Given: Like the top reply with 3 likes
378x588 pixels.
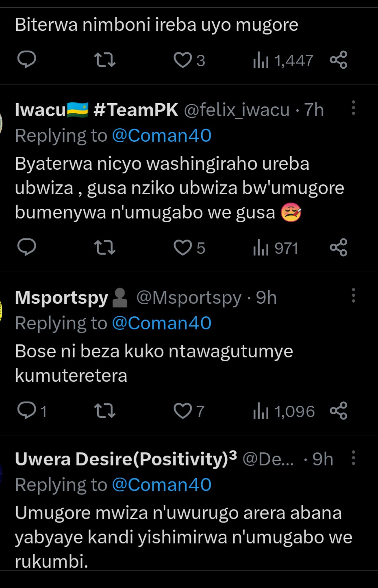Looking at the screenshot, I should (x=183, y=60).
